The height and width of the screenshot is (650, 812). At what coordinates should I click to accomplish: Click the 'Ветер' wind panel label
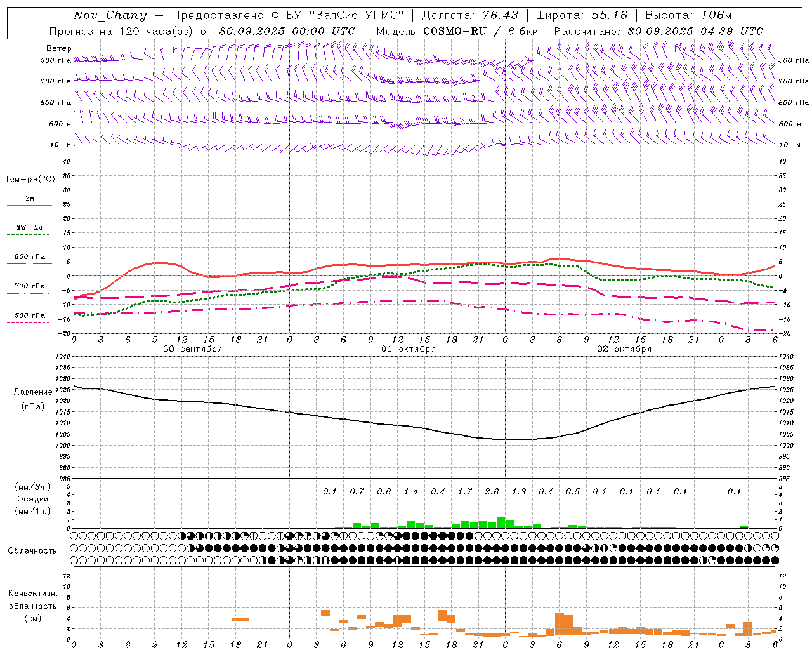click(59, 48)
